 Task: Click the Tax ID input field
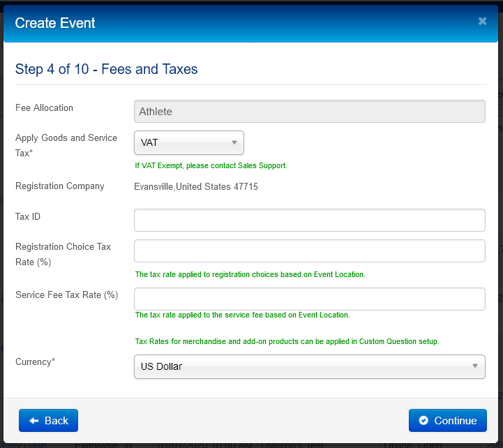(x=310, y=220)
